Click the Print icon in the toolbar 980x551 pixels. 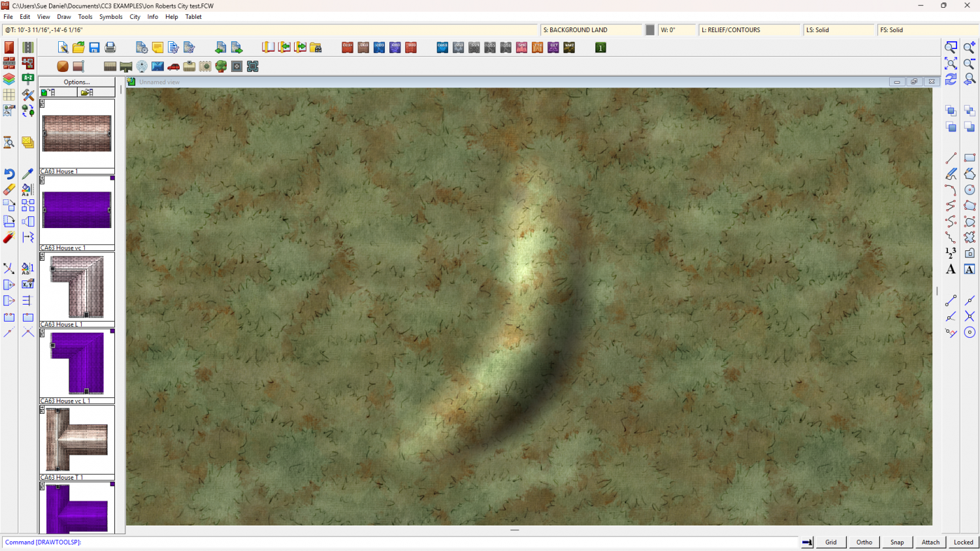coord(110,48)
